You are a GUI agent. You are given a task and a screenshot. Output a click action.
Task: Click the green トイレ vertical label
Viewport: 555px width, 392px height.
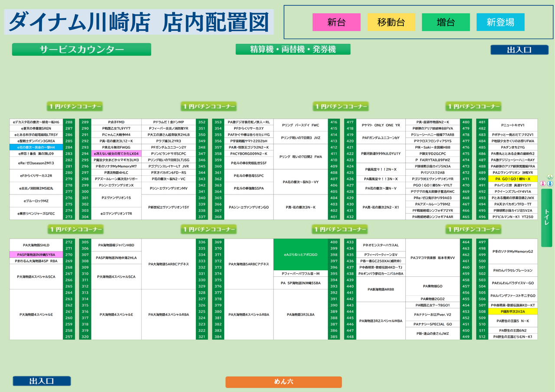pyautogui.click(x=546, y=217)
